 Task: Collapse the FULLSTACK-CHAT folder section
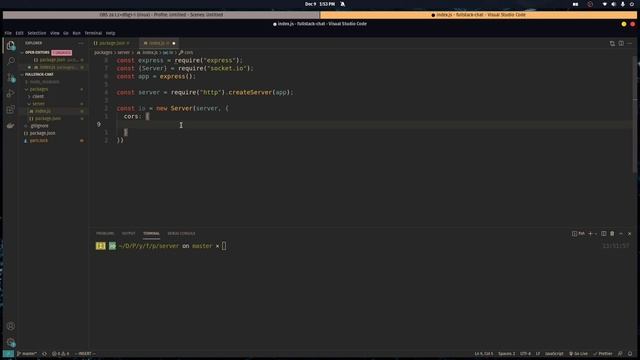(x=39, y=74)
